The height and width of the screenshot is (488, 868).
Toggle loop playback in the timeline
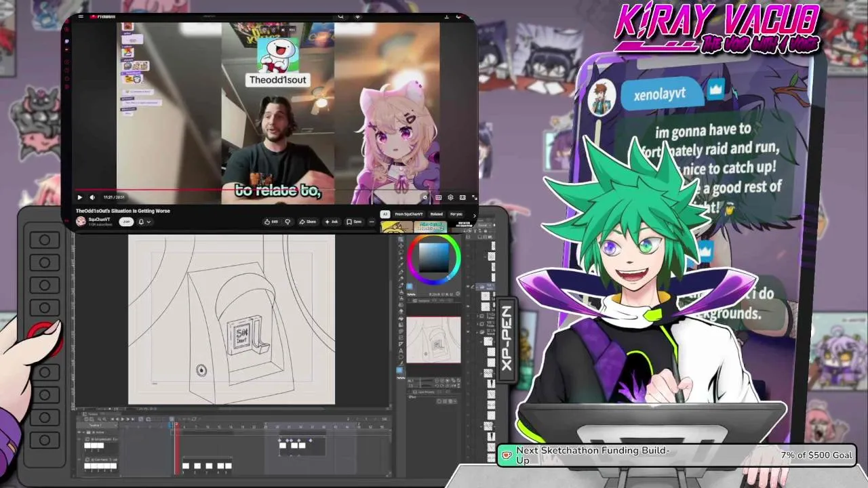click(140, 419)
